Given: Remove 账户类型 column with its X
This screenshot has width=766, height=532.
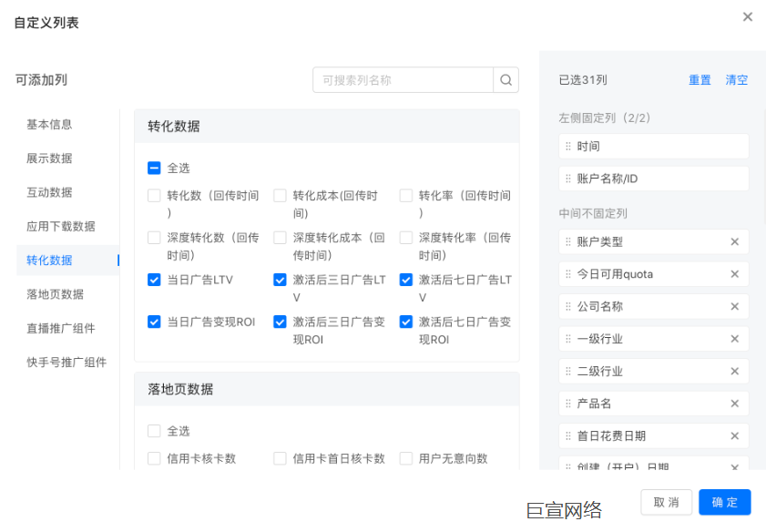Looking at the screenshot, I should tap(734, 241).
